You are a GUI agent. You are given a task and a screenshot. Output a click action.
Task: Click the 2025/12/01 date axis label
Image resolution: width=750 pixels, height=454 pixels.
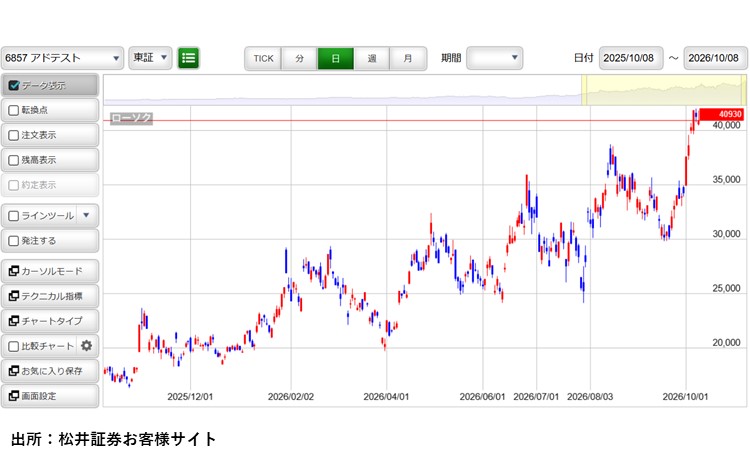click(x=190, y=397)
